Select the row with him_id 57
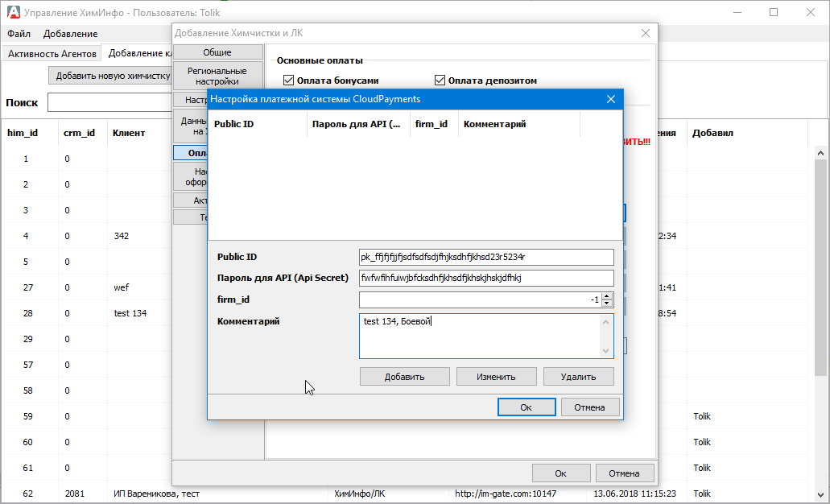 28,365
